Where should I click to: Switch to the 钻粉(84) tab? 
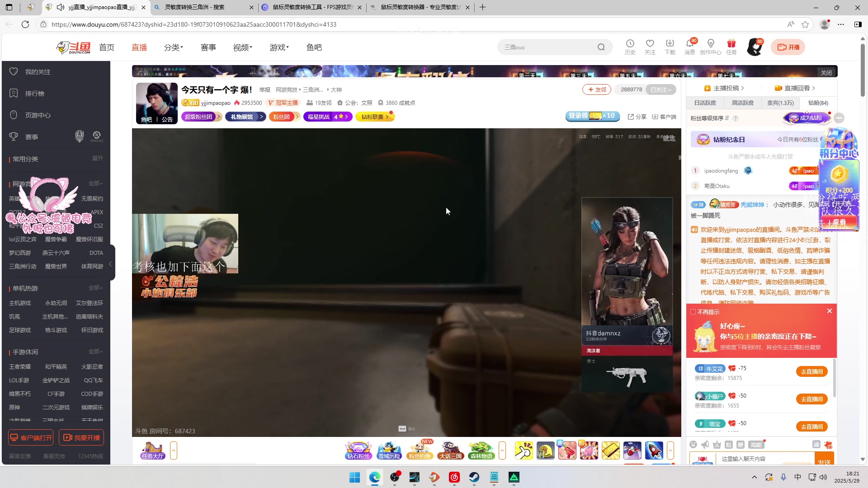coord(818,103)
